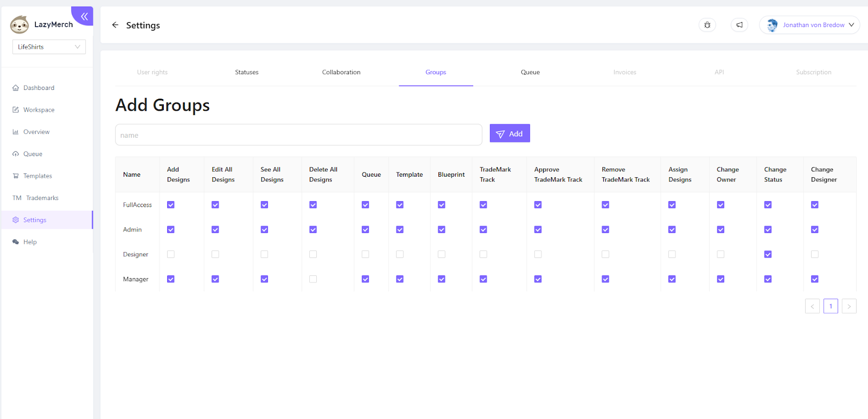868x419 pixels.
Task: Click the Manager group name
Action: point(136,279)
